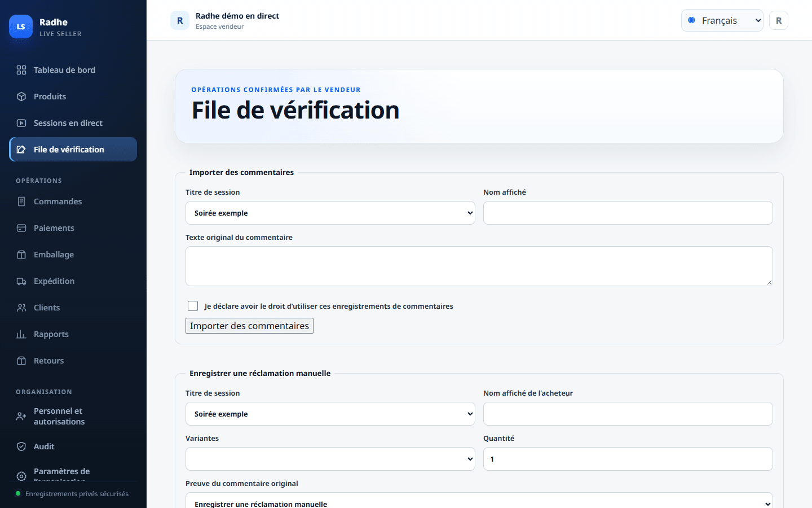Click the Retours package icon

coord(21,361)
